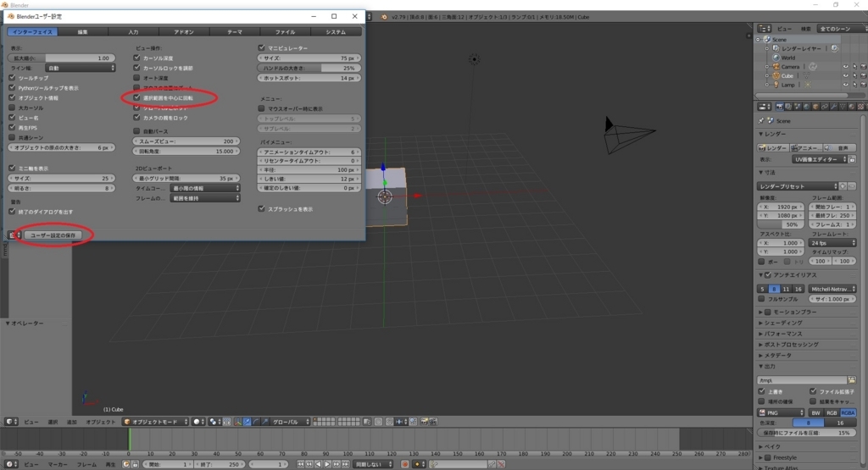The width and height of the screenshot is (868, 470).
Task: Click the ユーザー設定の保存 button
Action: (53, 235)
